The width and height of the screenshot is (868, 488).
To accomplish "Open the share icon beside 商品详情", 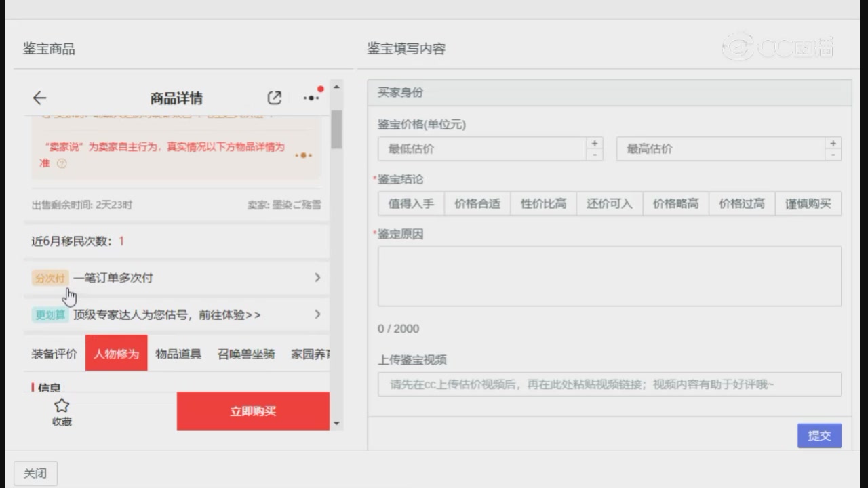I will coord(274,98).
